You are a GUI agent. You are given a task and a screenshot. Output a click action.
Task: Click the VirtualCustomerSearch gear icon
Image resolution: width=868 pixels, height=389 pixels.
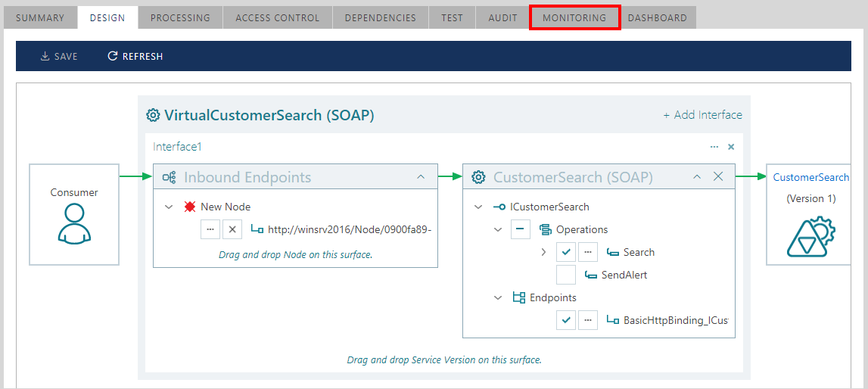tap(153, 115)
